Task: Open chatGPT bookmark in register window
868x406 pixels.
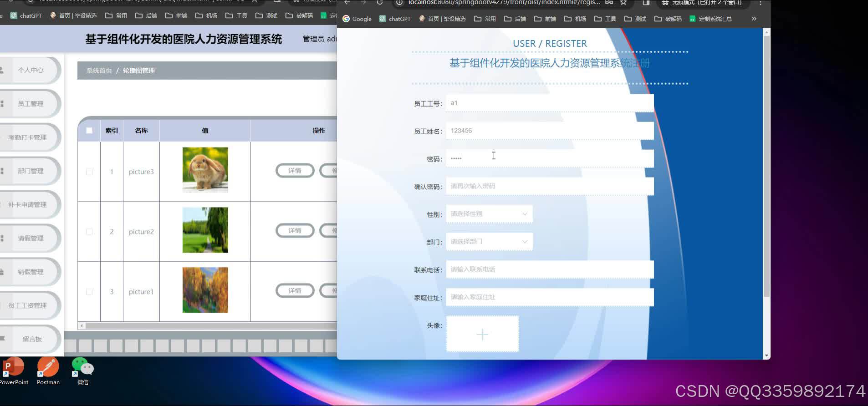Action: point(394,19)
